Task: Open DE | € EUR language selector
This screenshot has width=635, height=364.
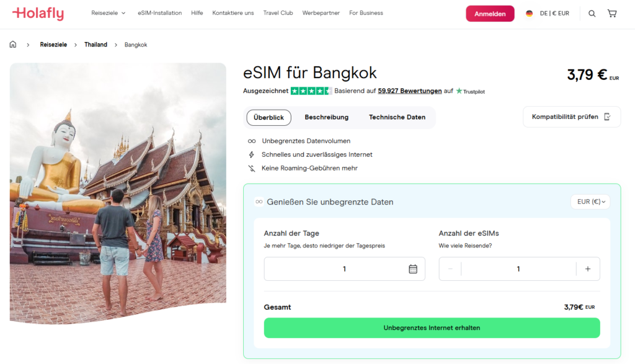Action: click(554, 14)
